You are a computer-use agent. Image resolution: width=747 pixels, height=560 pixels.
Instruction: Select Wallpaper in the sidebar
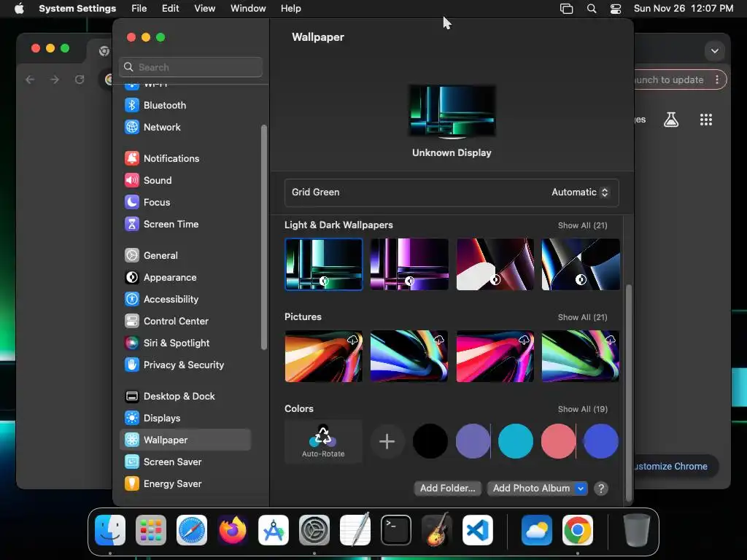pos(185,440)
